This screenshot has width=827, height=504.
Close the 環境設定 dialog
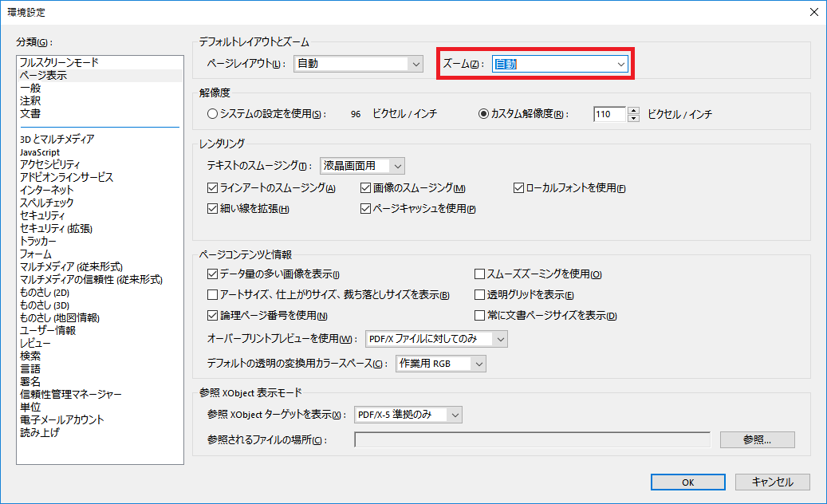click(813, 12)
